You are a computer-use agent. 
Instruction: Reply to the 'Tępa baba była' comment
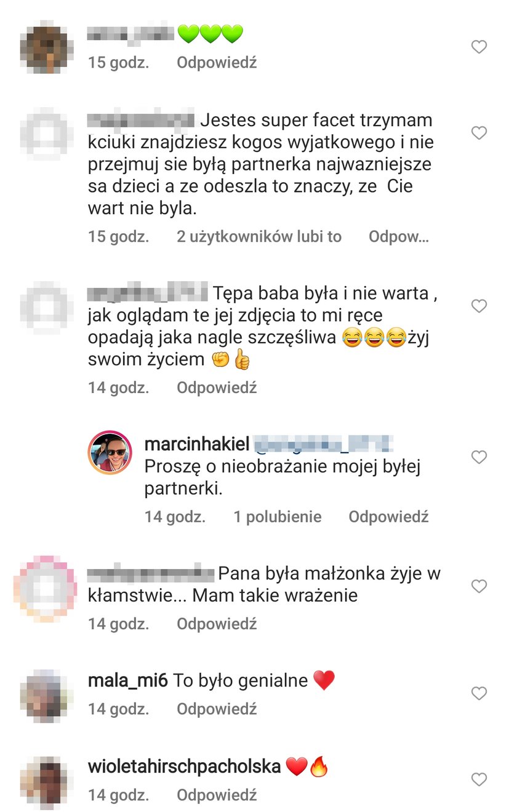217,388
